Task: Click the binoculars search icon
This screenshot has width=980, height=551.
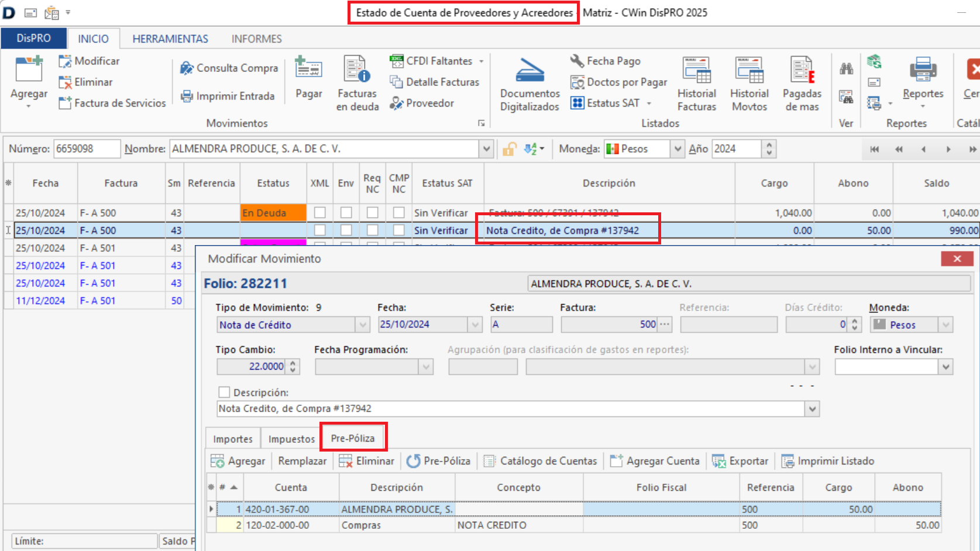Action: 846,68
